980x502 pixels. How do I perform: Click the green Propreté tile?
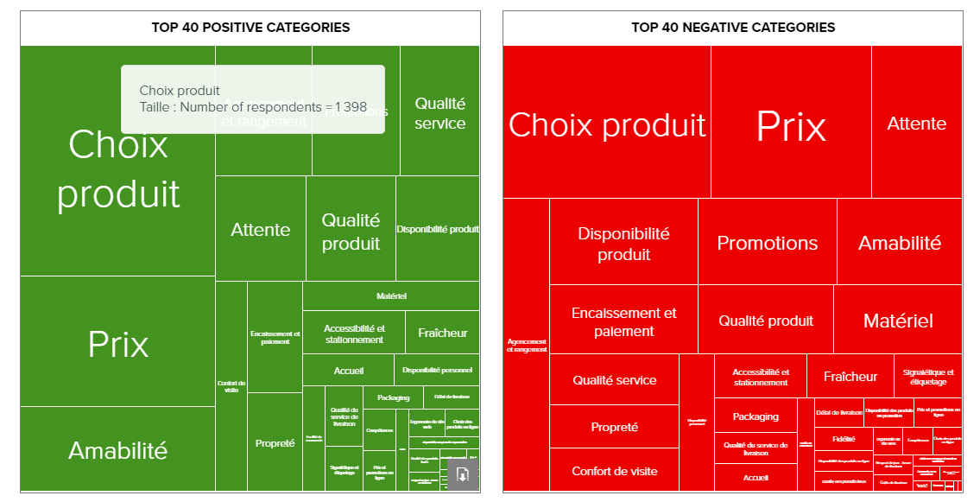click(275, 443)
